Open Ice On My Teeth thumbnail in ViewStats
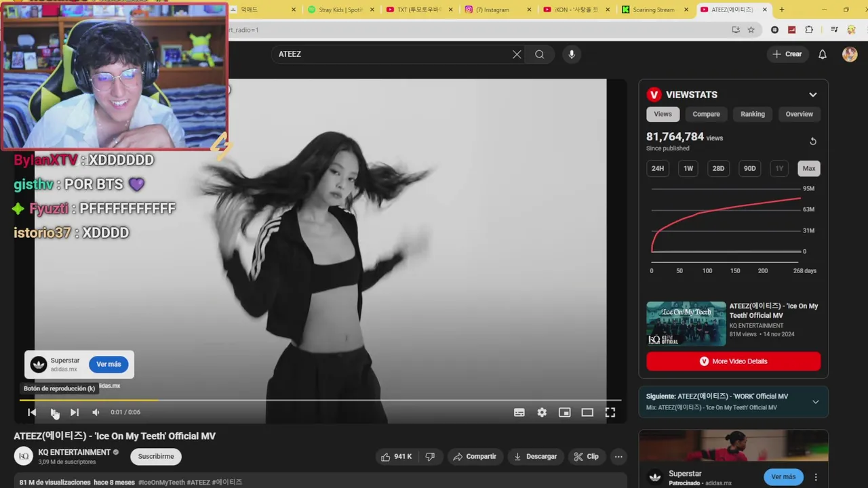 pyautogui.click(x=686, y=324)
